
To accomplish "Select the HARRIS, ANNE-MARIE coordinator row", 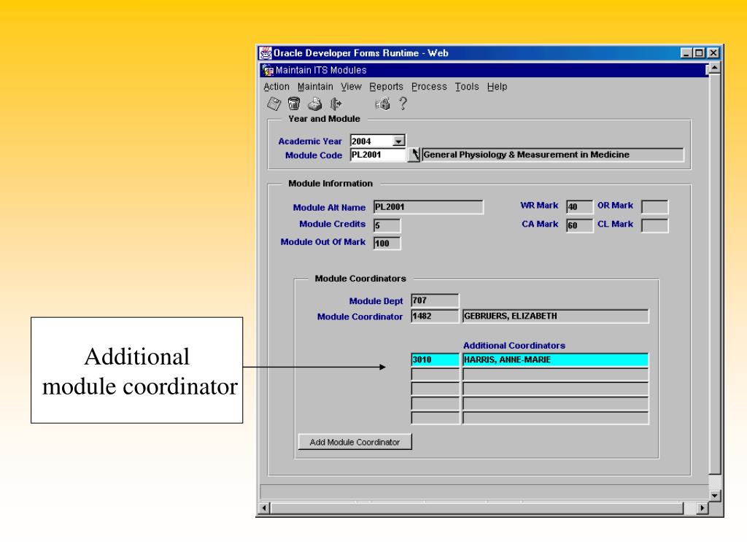I will click(x=555, y=359).
